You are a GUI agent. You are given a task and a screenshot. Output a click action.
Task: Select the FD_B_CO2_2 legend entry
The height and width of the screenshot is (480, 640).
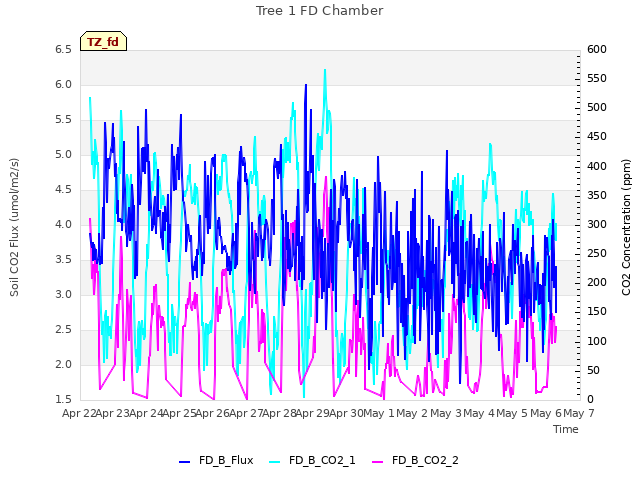pos(415,460)
